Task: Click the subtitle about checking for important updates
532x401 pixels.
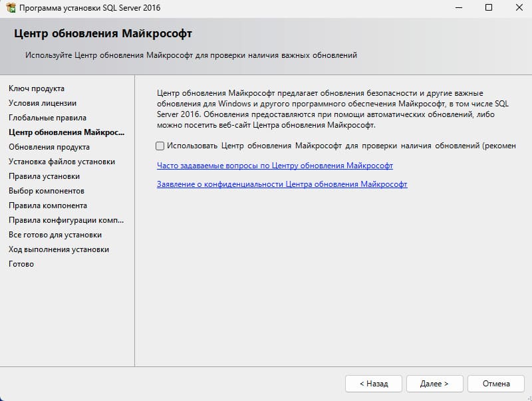Action: [191, 55]
